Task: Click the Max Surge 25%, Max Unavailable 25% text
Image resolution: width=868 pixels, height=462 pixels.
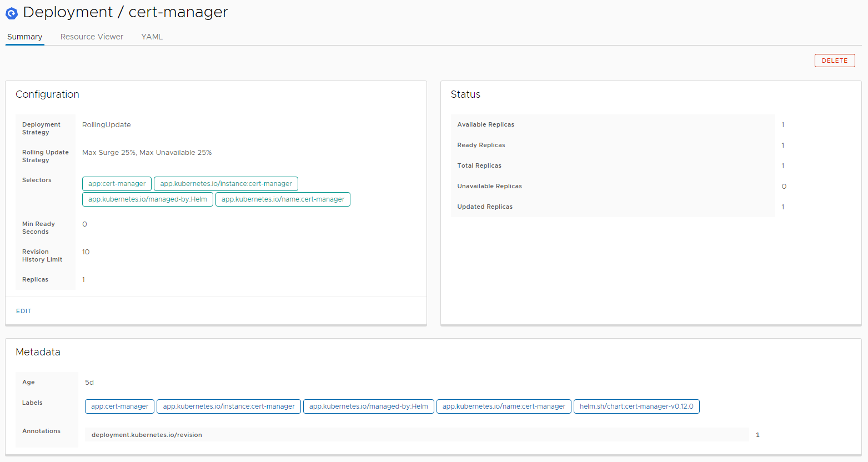Action: click(x=147, y=153)
